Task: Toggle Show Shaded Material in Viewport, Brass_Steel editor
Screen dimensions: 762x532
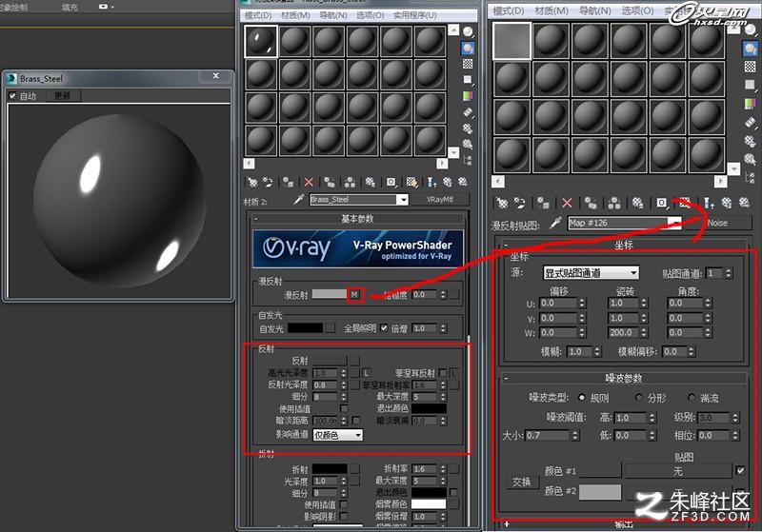Action: [x=412, y=182]
